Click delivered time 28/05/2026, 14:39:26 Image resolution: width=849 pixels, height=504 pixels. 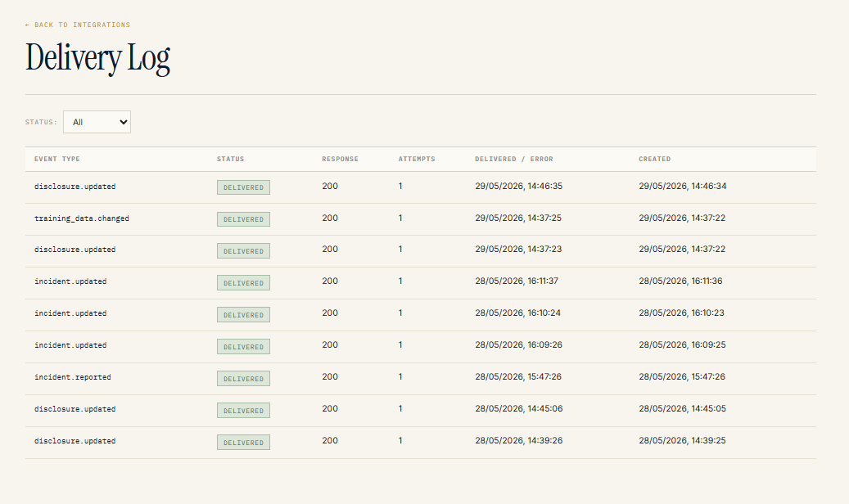point(519,441)
